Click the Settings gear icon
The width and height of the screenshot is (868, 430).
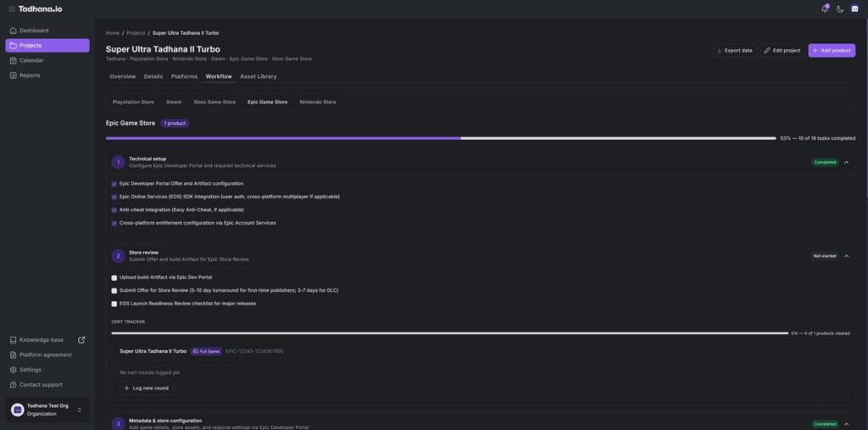point(14,370)
